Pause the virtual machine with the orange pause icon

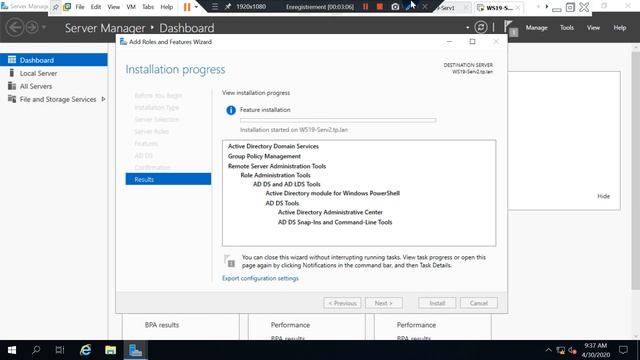pos(187,7)
